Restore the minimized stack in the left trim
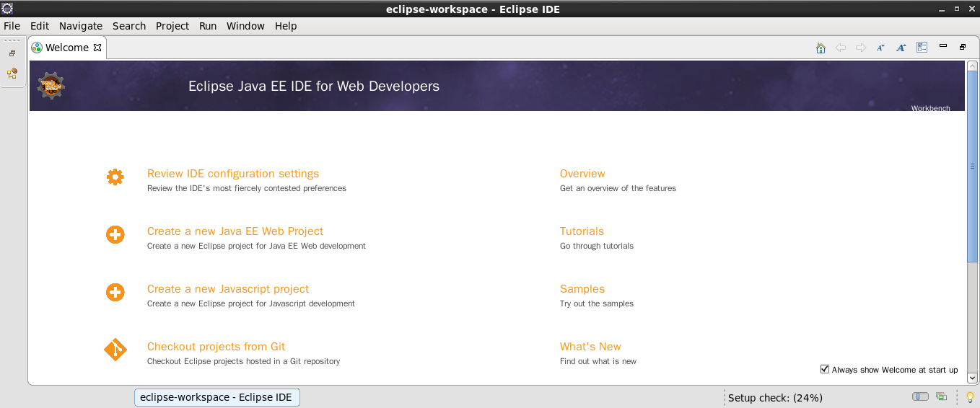980x408 pixels. 12,53
